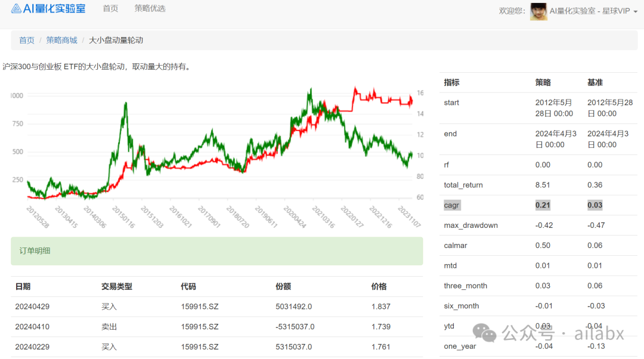Viewport: 644px width, 359px height.
Task: Click the chart x-axis date 20231107
Action: pos(409,217)
